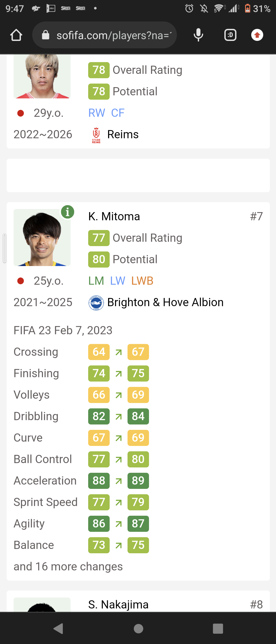Grab the left edge scroll handle
Viewport: 276px width, 644px height.
tap(5, 248)
